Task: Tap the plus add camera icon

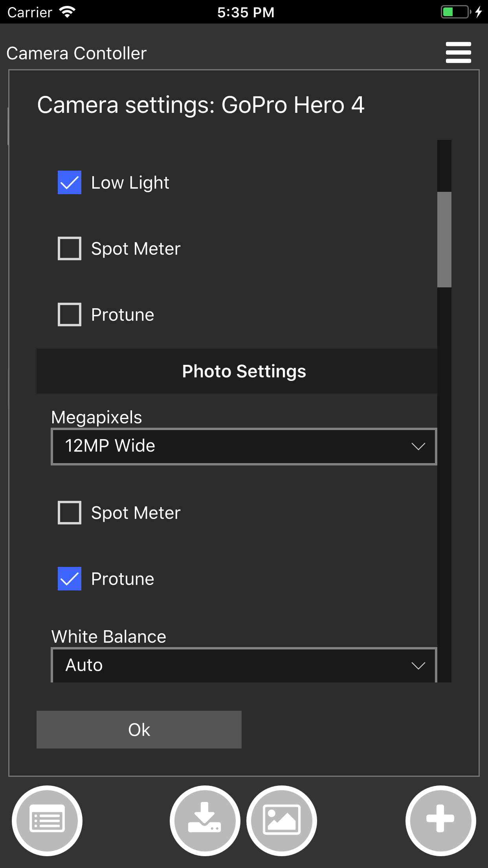Action: tap(440, 820)
